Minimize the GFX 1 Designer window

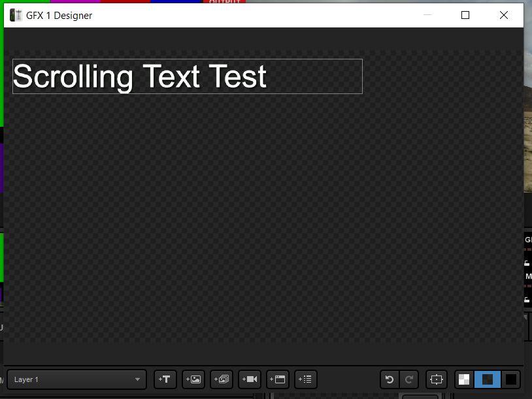pos(427,15)
